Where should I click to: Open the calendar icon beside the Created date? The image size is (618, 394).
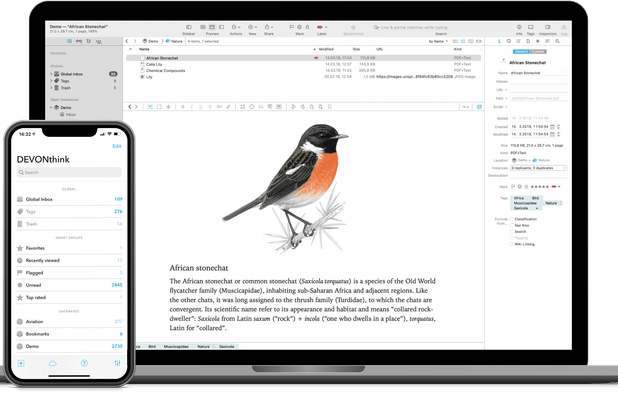pyautogui.click(x=552, y=127)
